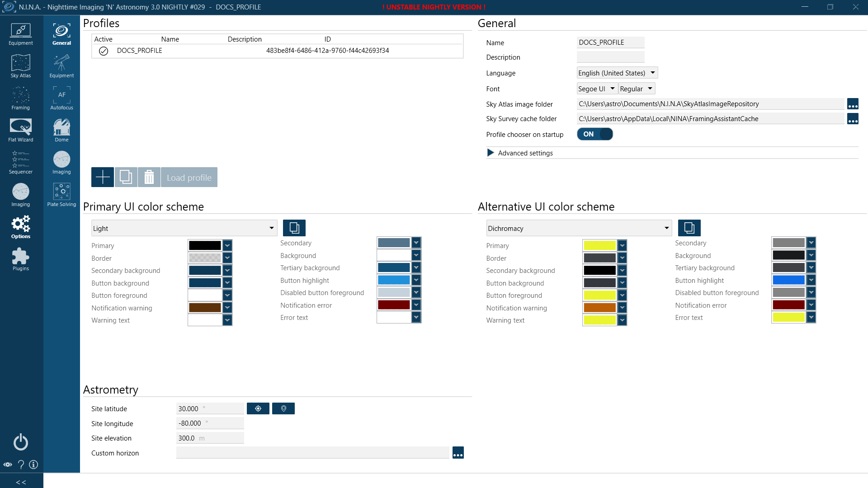Edit the Site elevation field
868x488 pixels.
pyautogui.click(x=210, y=438)
